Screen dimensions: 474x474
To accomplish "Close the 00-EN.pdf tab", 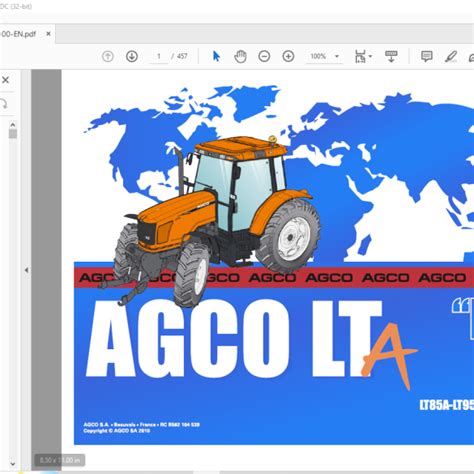I will pyautogui.click(x=48, y=34).
